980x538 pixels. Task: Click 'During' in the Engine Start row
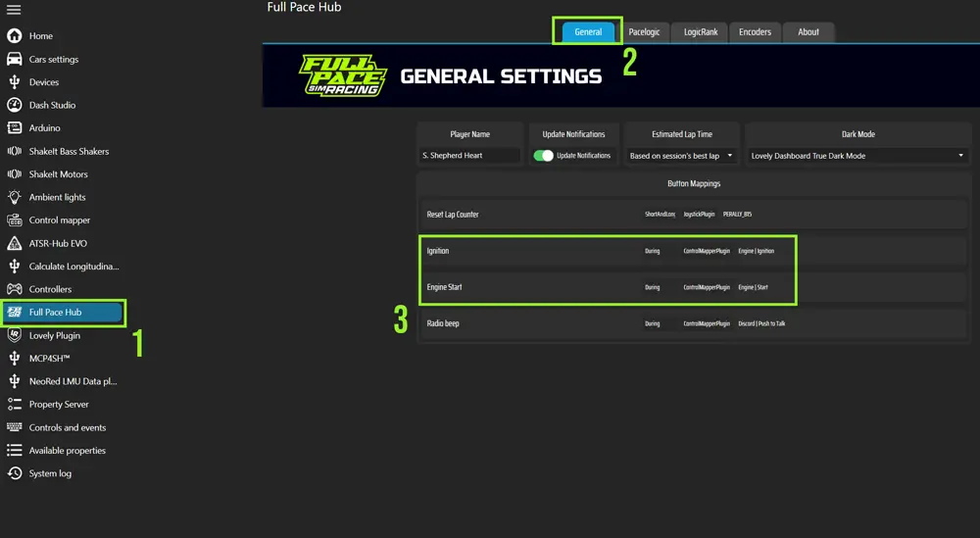652,287
